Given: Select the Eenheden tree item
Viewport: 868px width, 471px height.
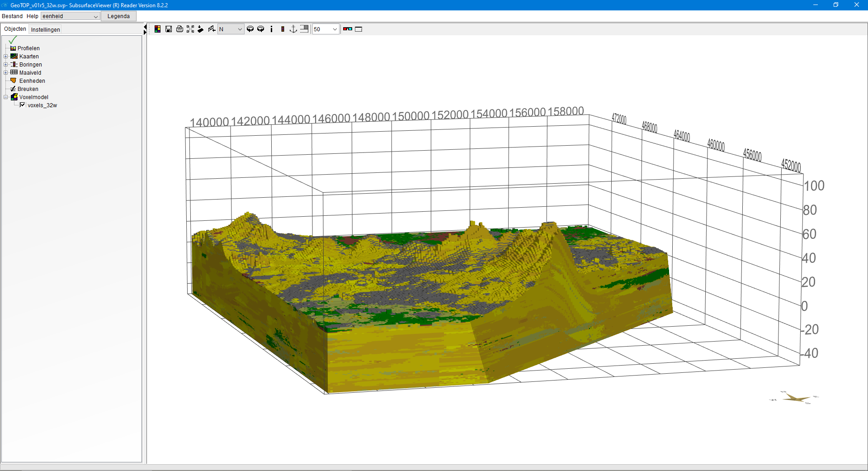Looking at the screenshot, I should (32, 81).
